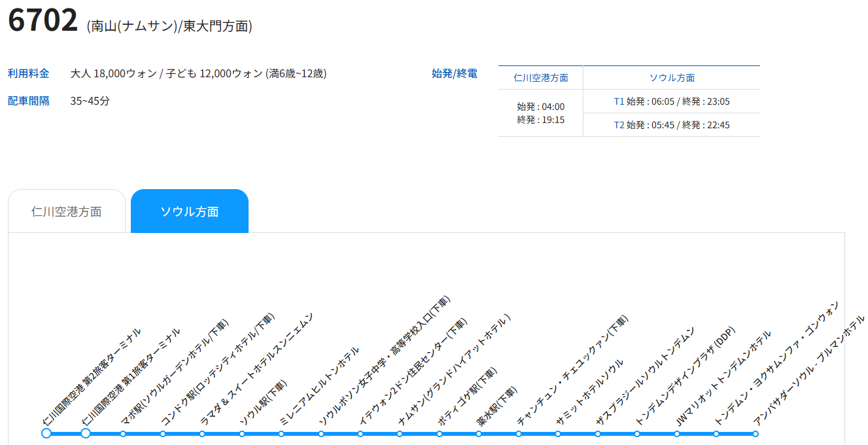Click the ナムサン(グランドハイアットホテル) stop marker
868x445 pixels.
tap(400, 434)
